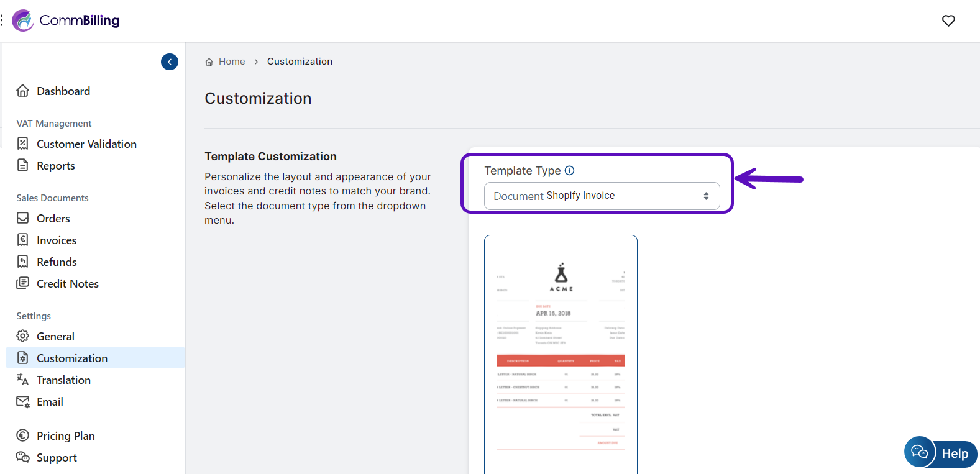Click the Customer Validation icon
Screen dimensions: 980x474
[23, 144]
